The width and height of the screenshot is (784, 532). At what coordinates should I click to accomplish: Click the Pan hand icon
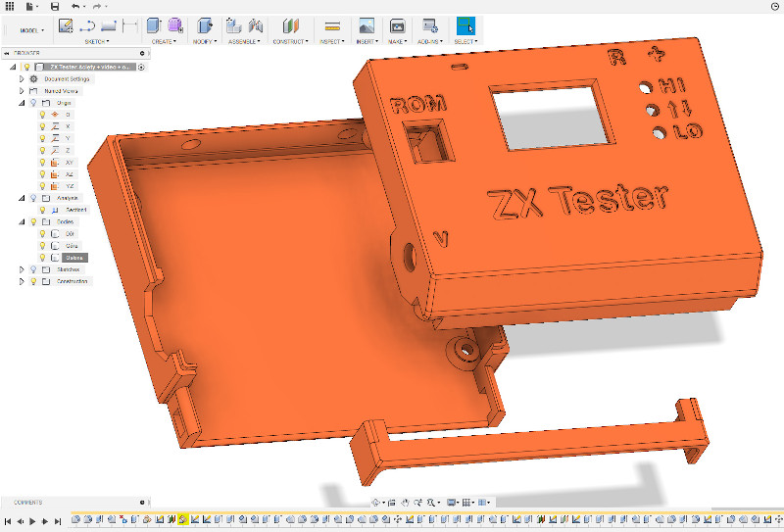[405, 503]
